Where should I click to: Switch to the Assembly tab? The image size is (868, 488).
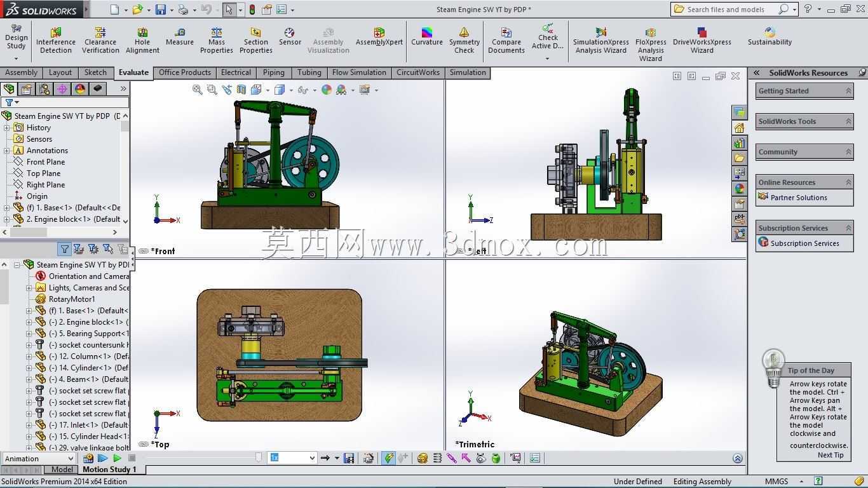pos(22,72)
